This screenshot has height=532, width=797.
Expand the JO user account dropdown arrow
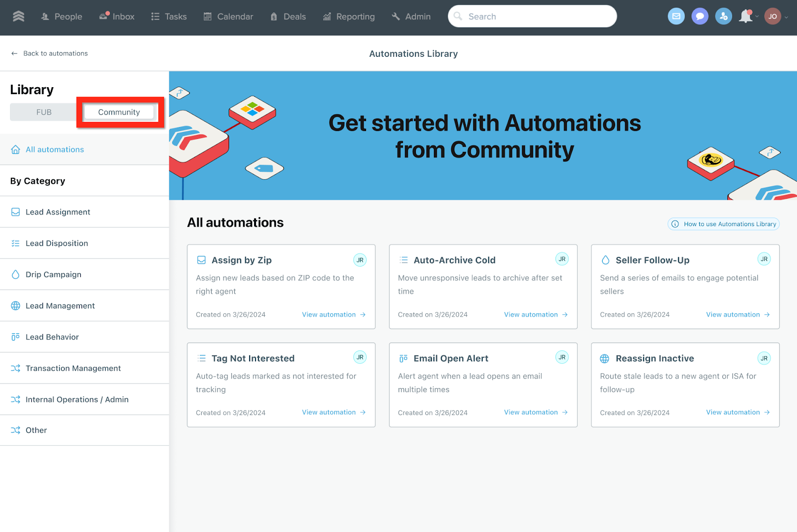pyautogui.click(x=787, y=17)
